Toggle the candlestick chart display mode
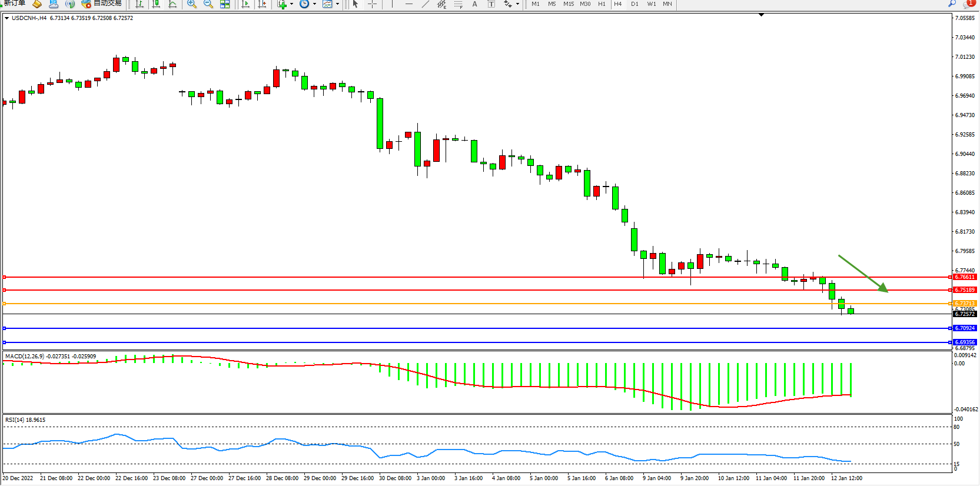Screen dimensions: 980x486 [x=156, y=4]
